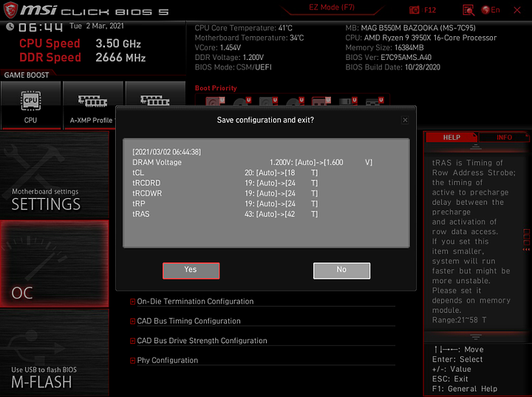532x397 pixels.
Task: Click the CPU Core Temperature reading
Action: pos(243,28)
